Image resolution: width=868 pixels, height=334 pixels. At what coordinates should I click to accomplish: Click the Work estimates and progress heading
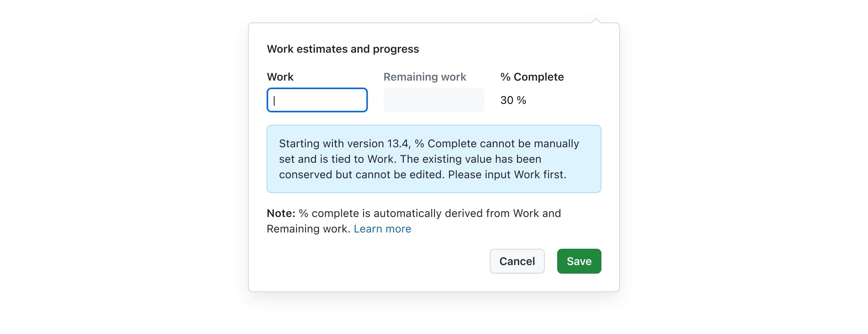point(343,49)
